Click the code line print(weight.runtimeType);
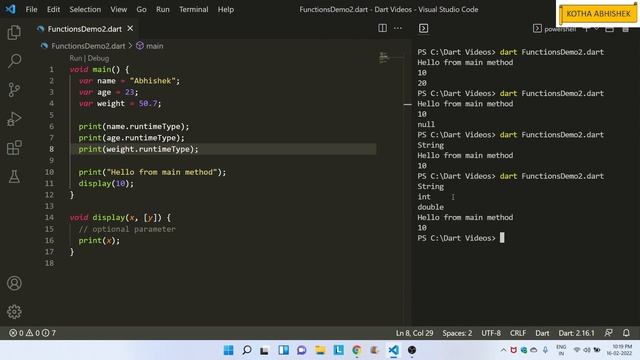Viewport: 640px width, 360px height. (x=138, y=149)
